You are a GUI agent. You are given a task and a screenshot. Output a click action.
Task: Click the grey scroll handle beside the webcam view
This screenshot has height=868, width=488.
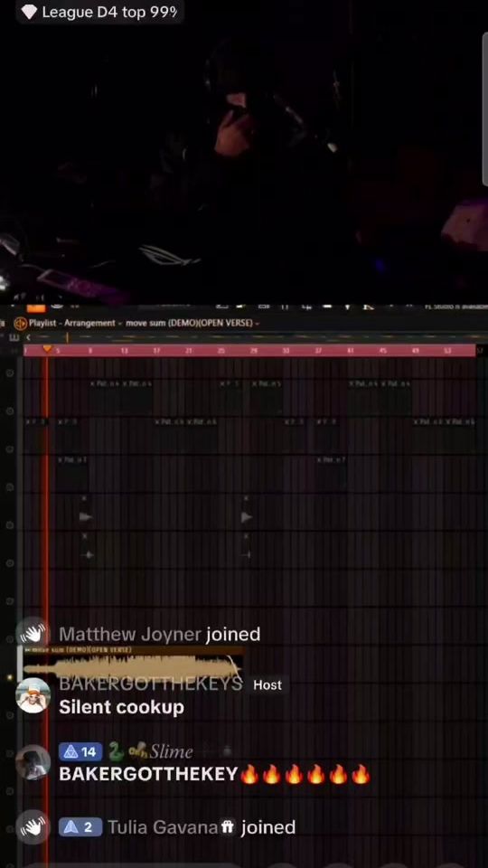coord(485,108)
